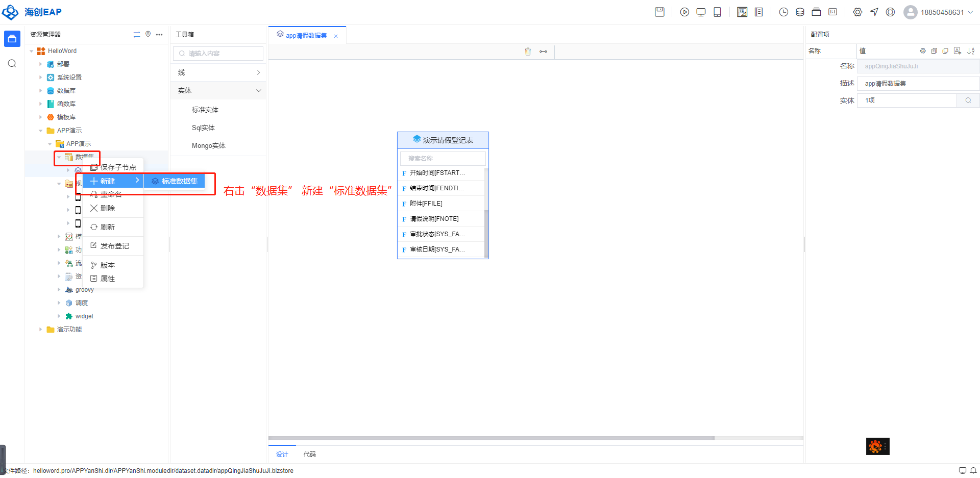Click the 描述 input field
The image size is (980, 478).
click(917, 84)
